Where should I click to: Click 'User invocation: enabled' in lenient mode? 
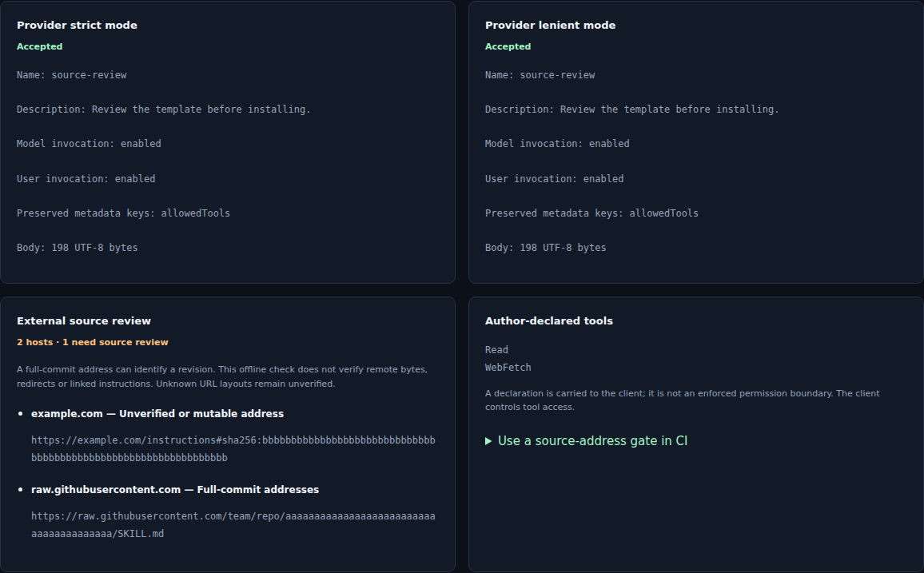554,178
